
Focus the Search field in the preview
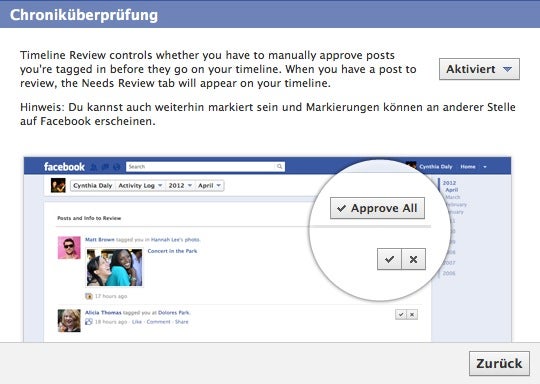point(205,167)
